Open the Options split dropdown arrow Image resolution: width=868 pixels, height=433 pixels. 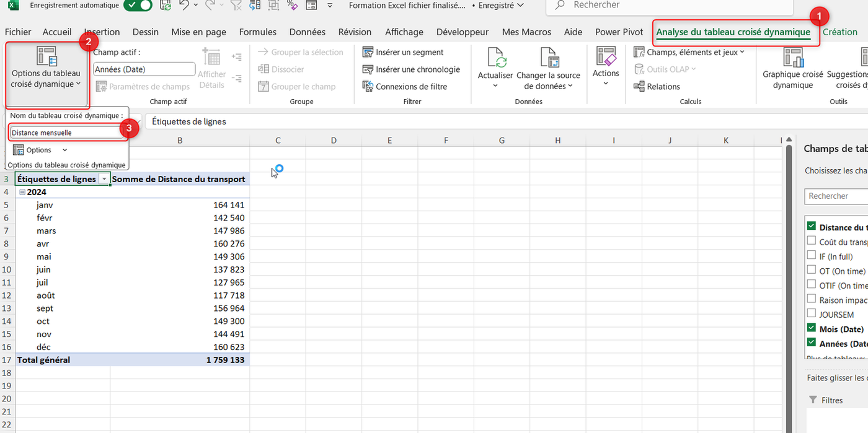pos(64,150)
